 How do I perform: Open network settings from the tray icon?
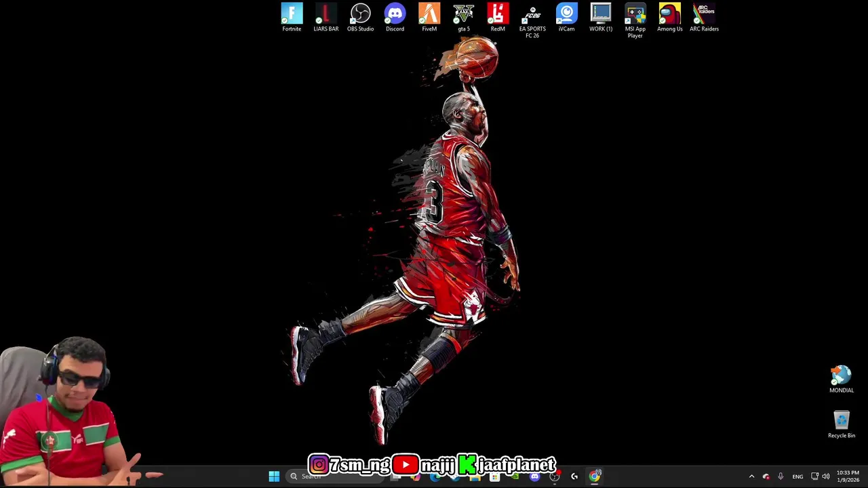814,476
